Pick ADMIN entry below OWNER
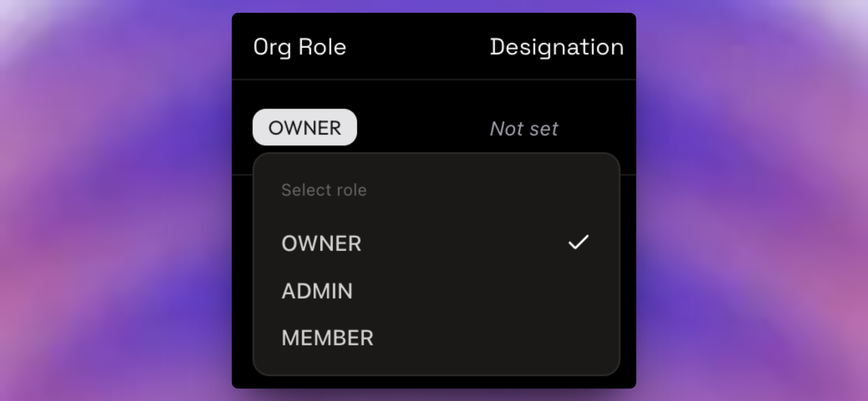This screenshot has height=401, width=868. click(x=436, y=291)
